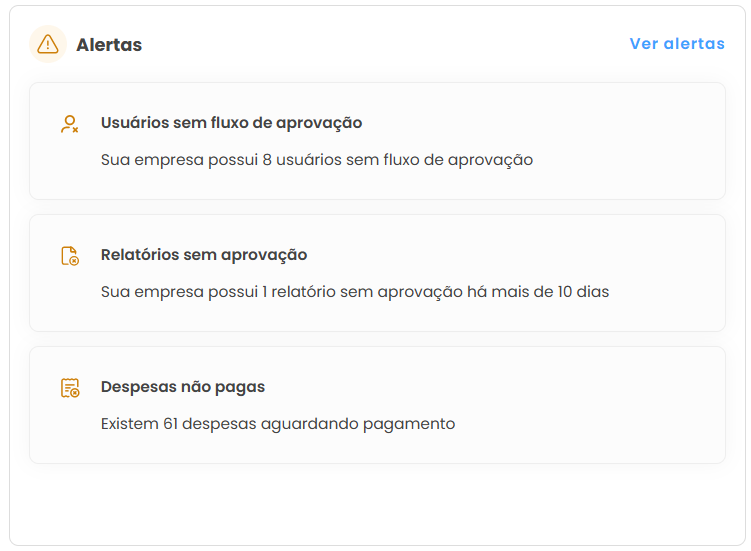Click text about 61 despesas aguardando pagamento
The width and height of the screenshot is (751, 551).
click(278, 424)
